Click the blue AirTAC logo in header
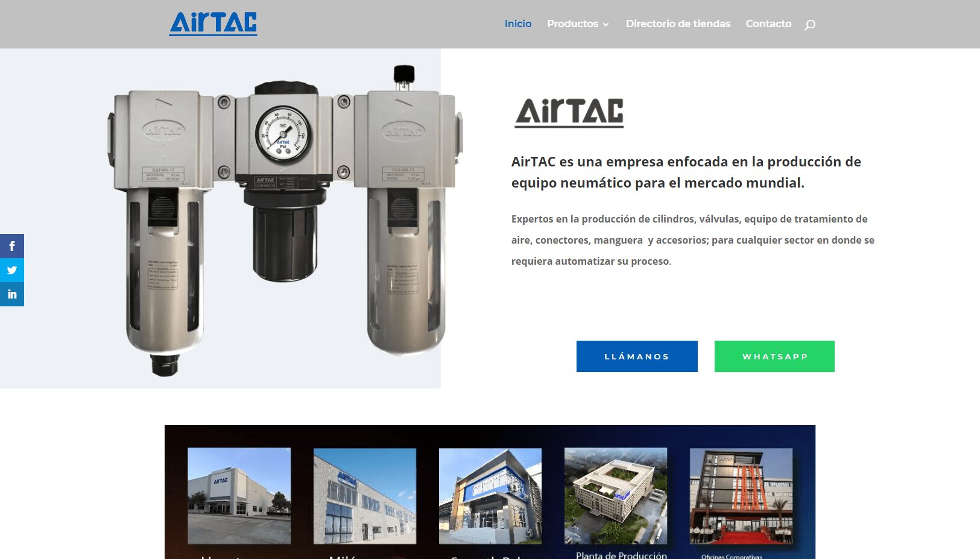Image resolution: width=980 pixels, height=559 pixels. click(213, 24)
